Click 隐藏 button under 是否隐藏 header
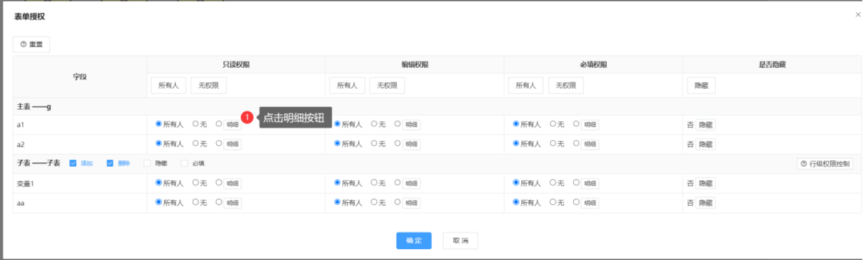 (x=701, y=86)
